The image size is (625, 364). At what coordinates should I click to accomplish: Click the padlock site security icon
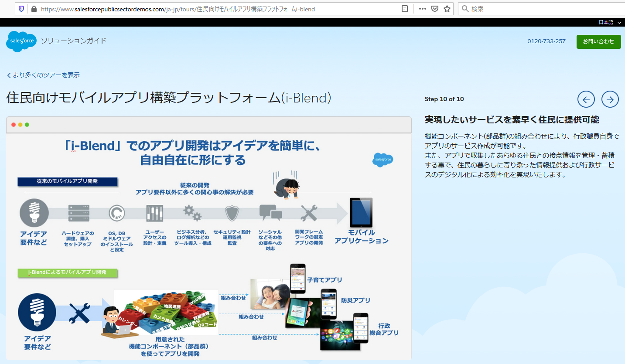coord(34,9)
